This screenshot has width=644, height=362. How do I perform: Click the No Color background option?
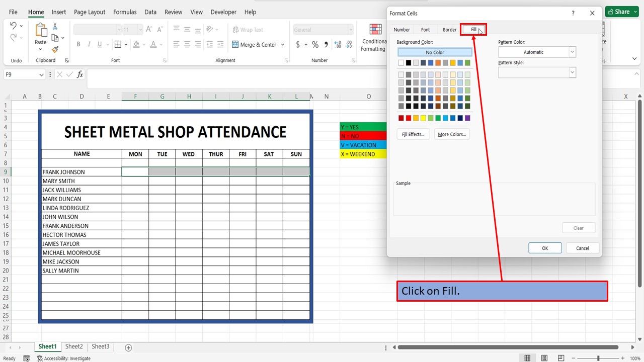pyautogui.click(x=435, y=52)
